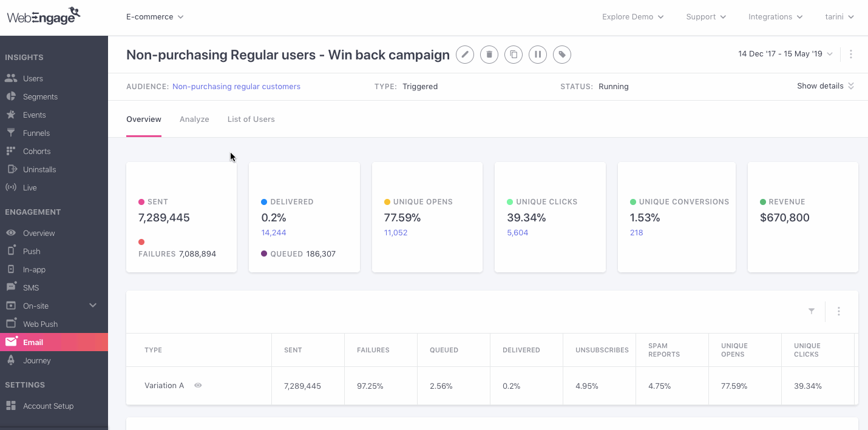Click the Funnels icon in sidebar
Viewport: 868px width, 430px height.
[x=11, y=133]
